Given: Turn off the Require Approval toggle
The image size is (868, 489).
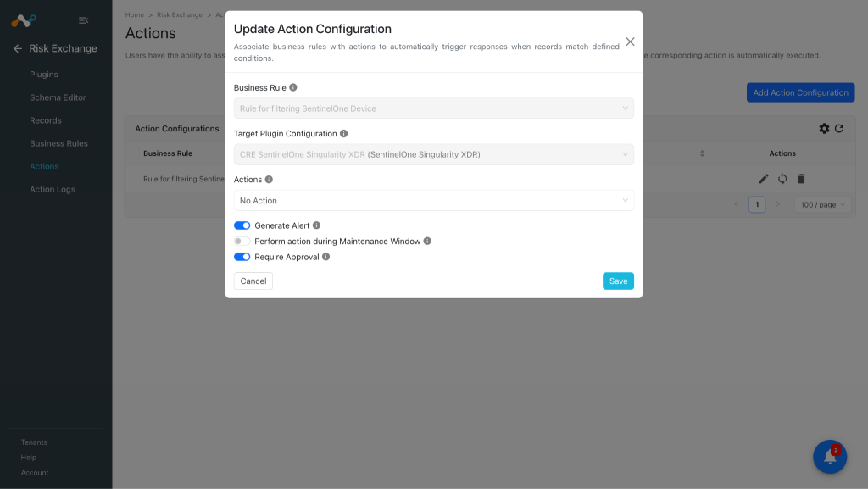Looking at the screenshot, I should click(x=242, y=257).
